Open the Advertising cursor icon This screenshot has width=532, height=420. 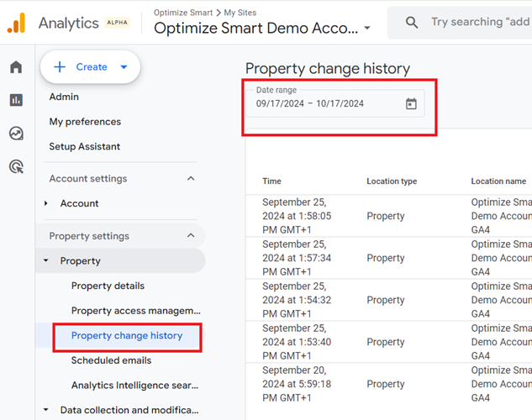point(16,166)
